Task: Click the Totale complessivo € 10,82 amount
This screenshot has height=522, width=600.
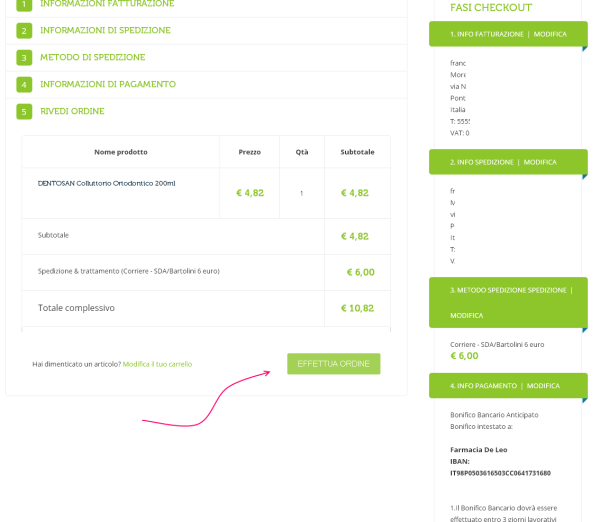Action: click(357, 308)
